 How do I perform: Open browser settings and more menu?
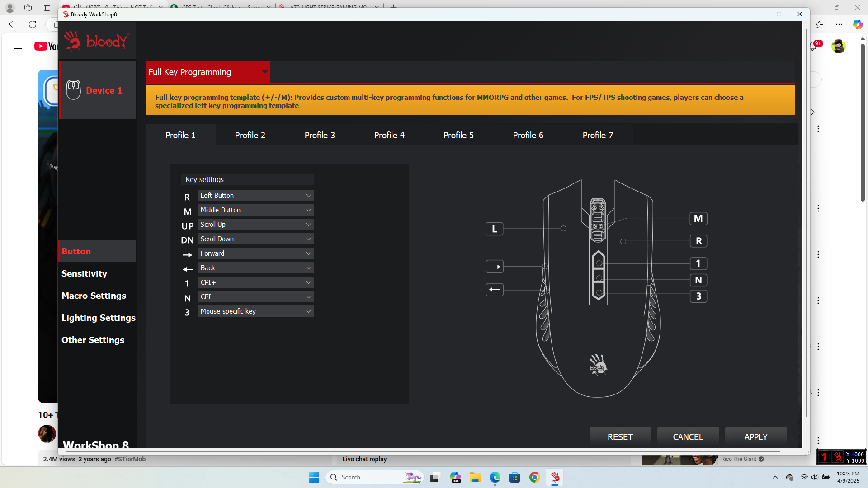pyautogui.click(x=839, y=24)
